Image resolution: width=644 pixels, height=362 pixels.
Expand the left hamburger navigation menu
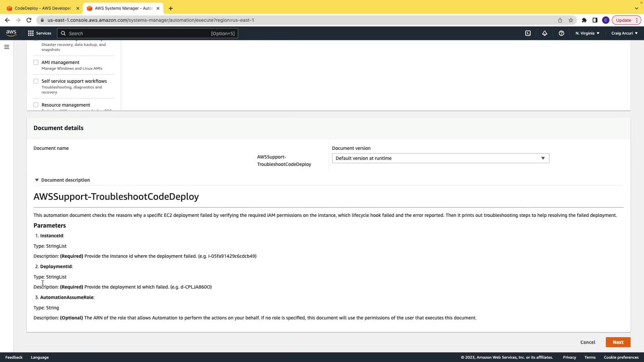(x=7, y=47)
